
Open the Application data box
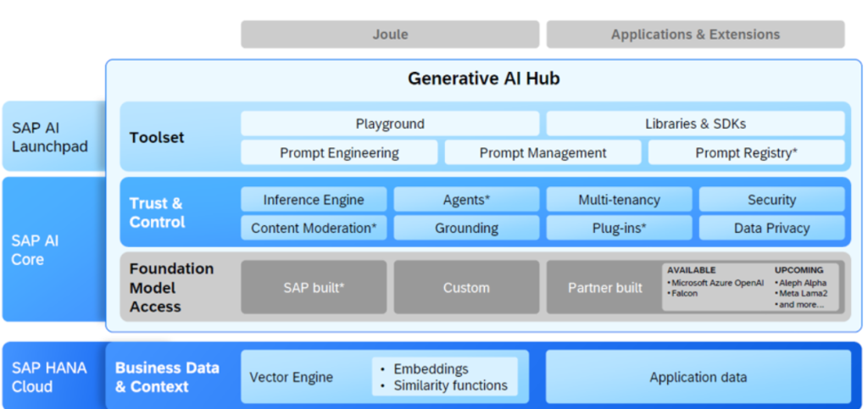tap(698, 377)
